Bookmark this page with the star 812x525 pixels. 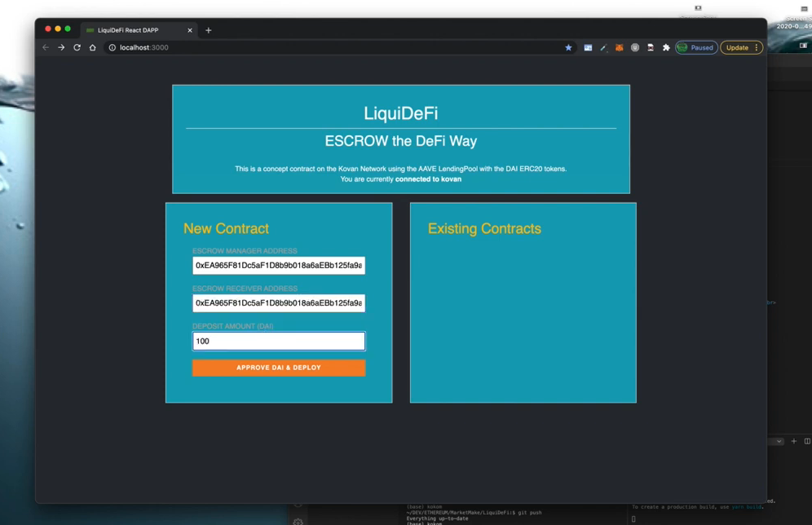coord(568,47)
